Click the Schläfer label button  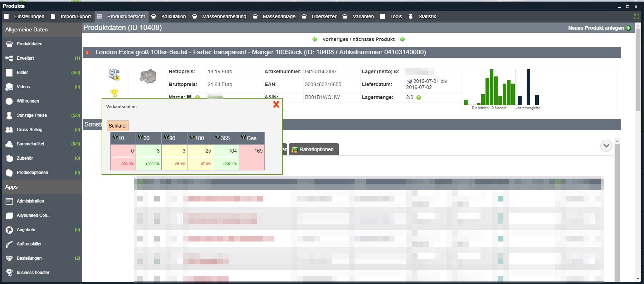coord(118,126)
